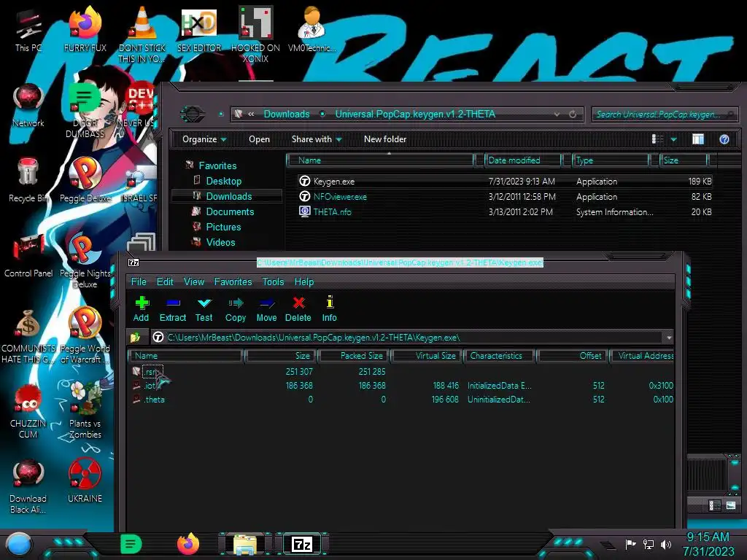Go up one folder in 7-Zip

tap(135, 337)
